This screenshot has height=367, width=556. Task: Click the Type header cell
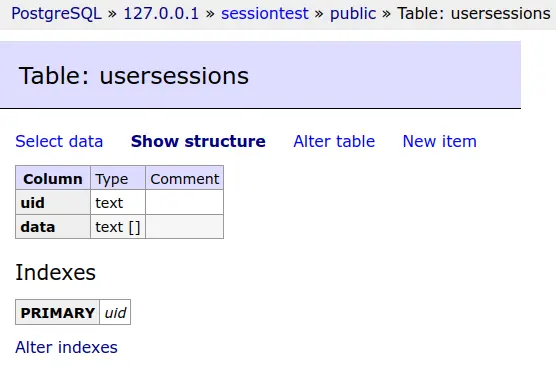click(118, 178)
